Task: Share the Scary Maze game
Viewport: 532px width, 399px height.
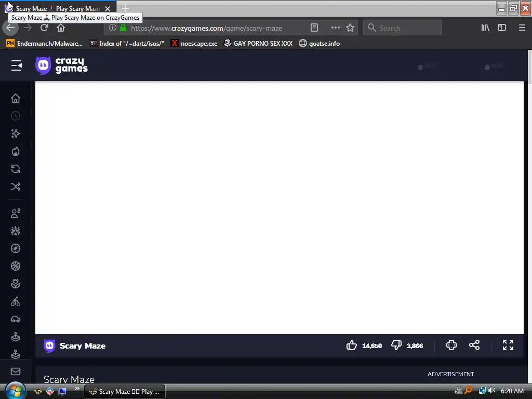Action: (474, 345)
